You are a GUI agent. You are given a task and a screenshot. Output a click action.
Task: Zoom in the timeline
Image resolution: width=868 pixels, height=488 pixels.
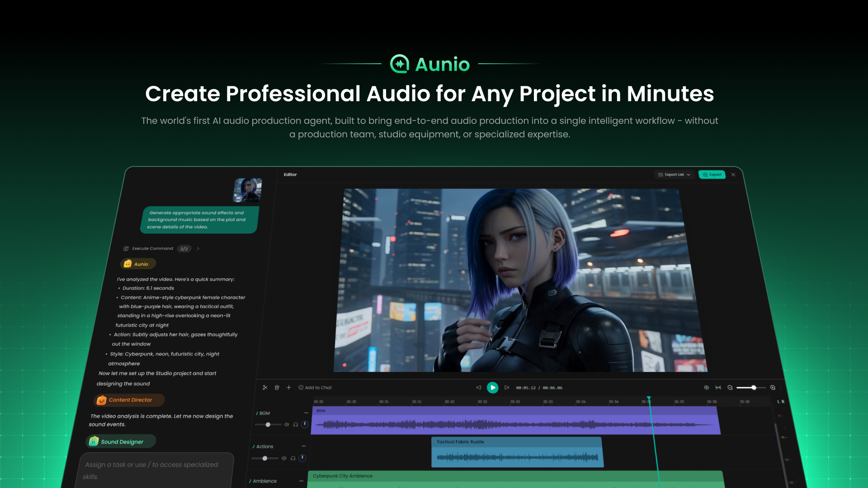(773, 388)
